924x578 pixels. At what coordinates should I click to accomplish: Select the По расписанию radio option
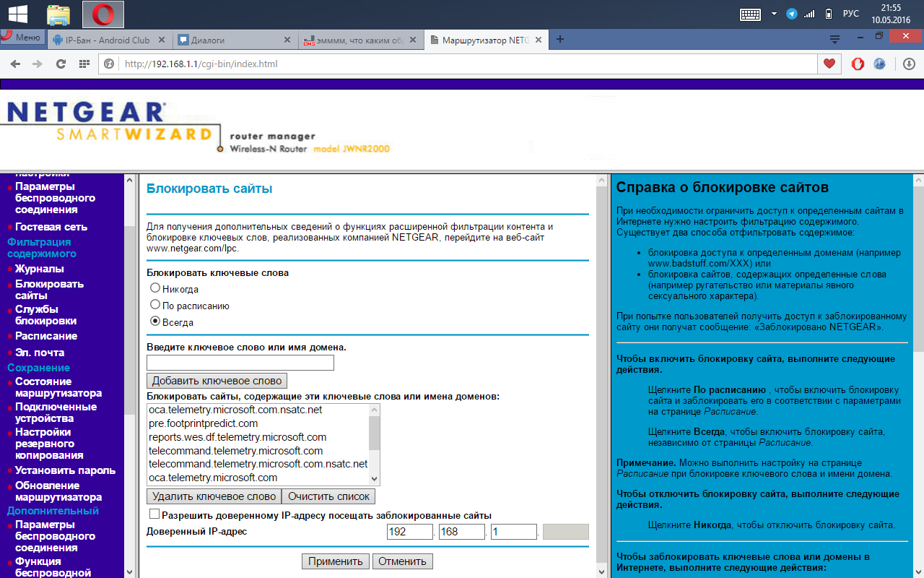tap(154, 305)
